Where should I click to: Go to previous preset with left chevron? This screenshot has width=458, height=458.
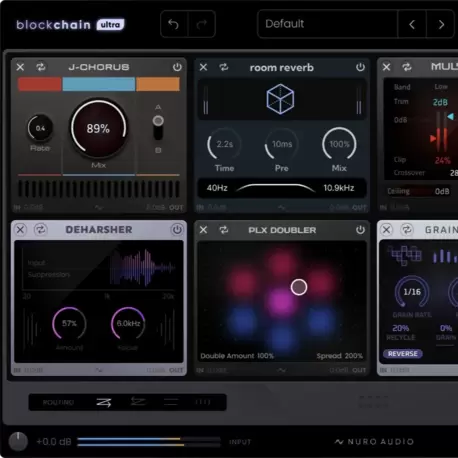pyautogui.click(x=412, y=24)
